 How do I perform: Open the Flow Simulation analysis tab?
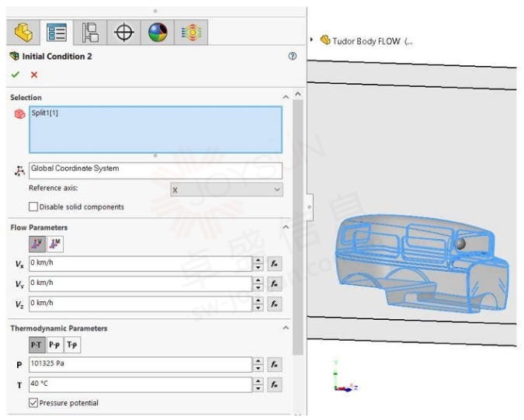pos(191,33)
